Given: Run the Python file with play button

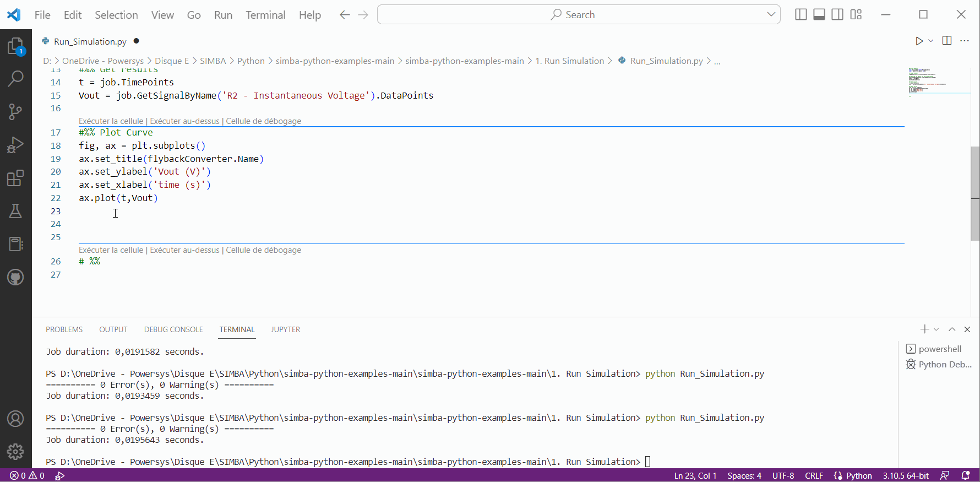Looking at the screenshot, I should coord(919,41).
